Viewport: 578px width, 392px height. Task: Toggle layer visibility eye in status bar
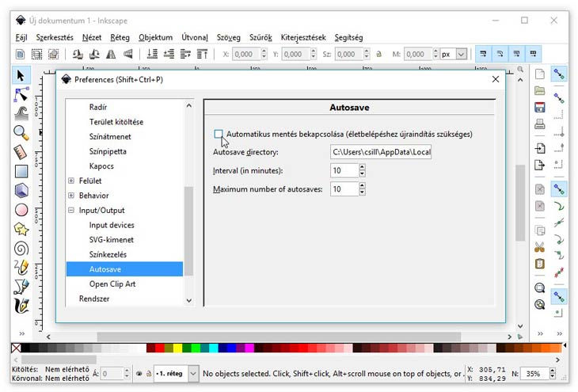point(139,373)
